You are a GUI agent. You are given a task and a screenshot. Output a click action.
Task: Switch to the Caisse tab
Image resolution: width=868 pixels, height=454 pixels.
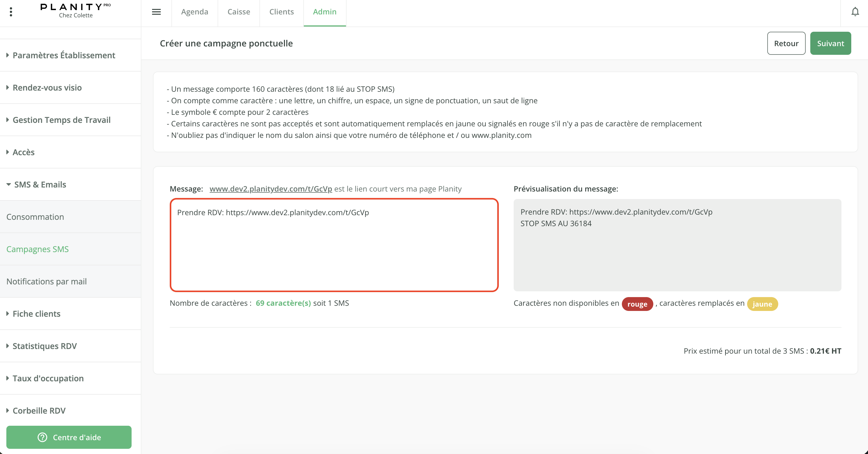[239, 12]
